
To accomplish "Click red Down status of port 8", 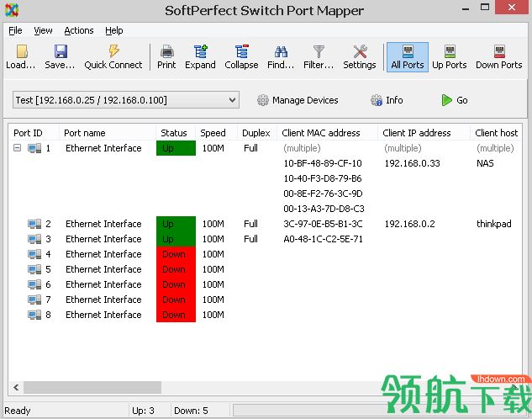I will pyautogui.click(x=176, y=315).
